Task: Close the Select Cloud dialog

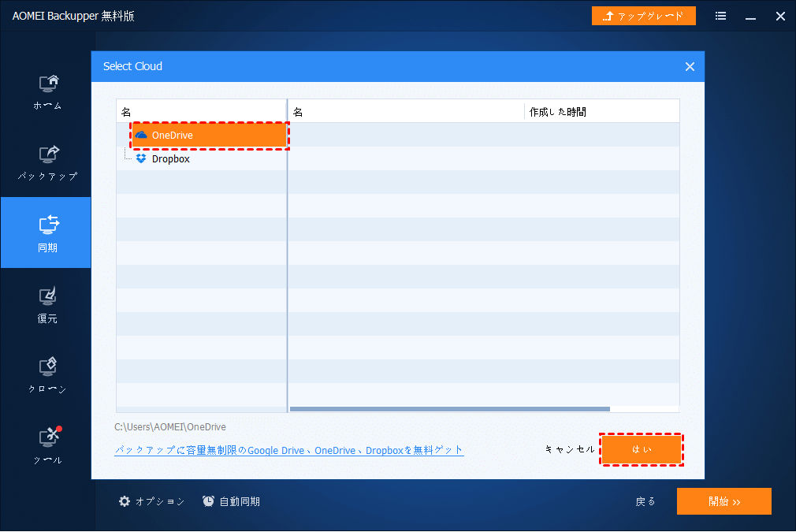Action: (690, 66)
